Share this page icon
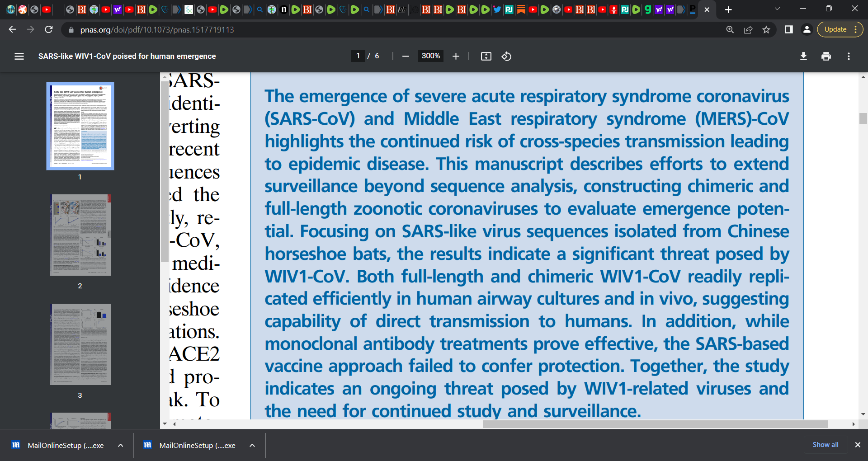868x461 pixels. pos(748,29)
